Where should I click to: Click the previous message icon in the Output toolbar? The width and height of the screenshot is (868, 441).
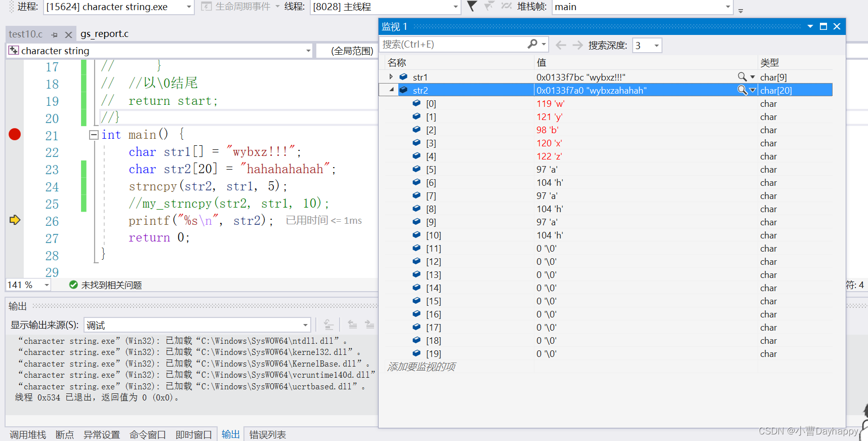(x=352, y=325)
